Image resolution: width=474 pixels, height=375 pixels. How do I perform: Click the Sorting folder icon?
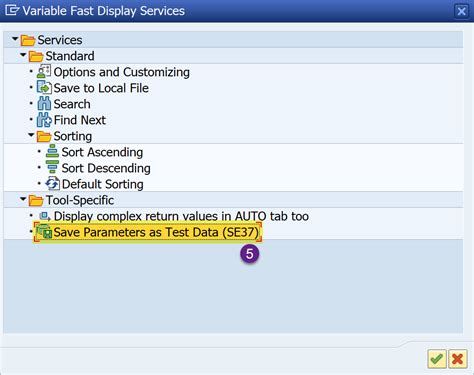(44, 136)
